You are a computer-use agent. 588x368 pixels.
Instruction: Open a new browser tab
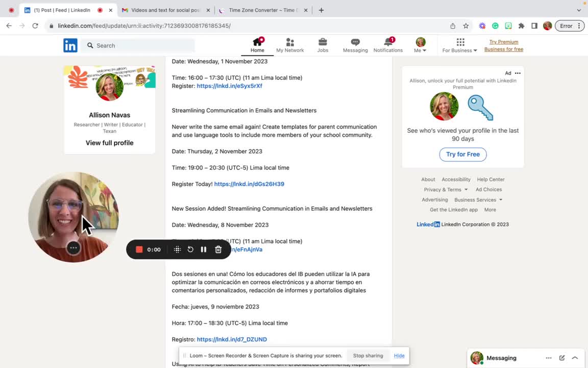pyautogui.click(x=321, y=10)
